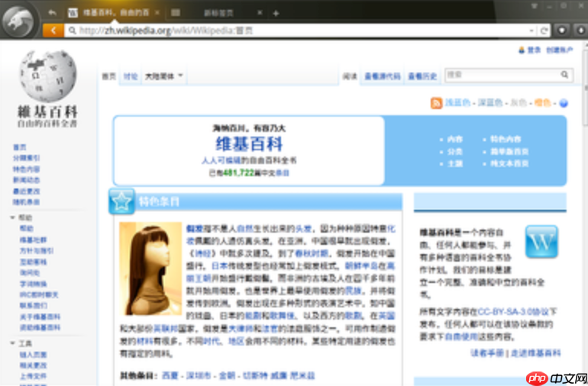Open IRC即时聊天 in the sidebar

point(39,294)
